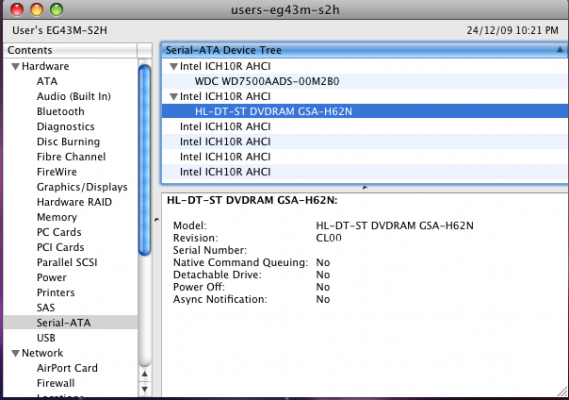This screenshot has height=400, width=569.
Task: Click the Contents column header
Action: tap(71, 50)
